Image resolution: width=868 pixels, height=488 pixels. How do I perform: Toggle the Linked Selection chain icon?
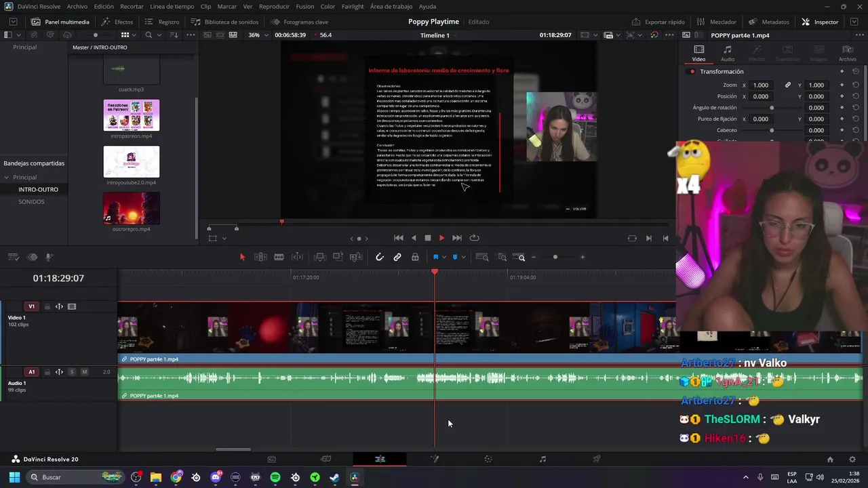pos(397,257)
